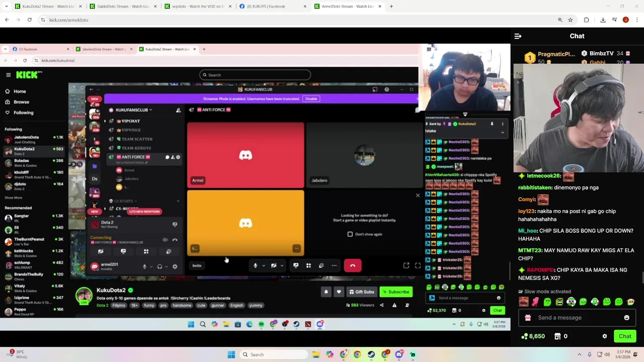Viewport: 644px width, 362px height.
Task: Open Discord from the Windows taskbar
Action: [399, 354]
